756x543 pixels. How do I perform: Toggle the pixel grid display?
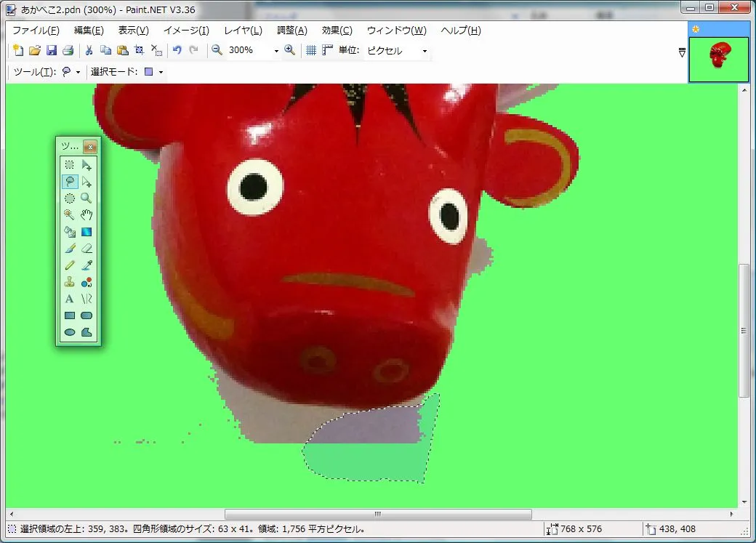point(311,50)
